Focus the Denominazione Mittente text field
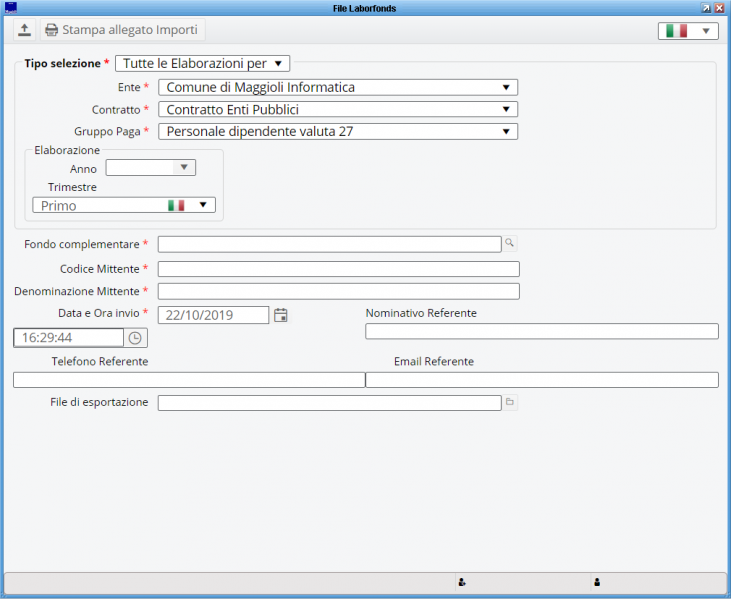Viewport: 731px width, 599px height. [x=338, y=291]
